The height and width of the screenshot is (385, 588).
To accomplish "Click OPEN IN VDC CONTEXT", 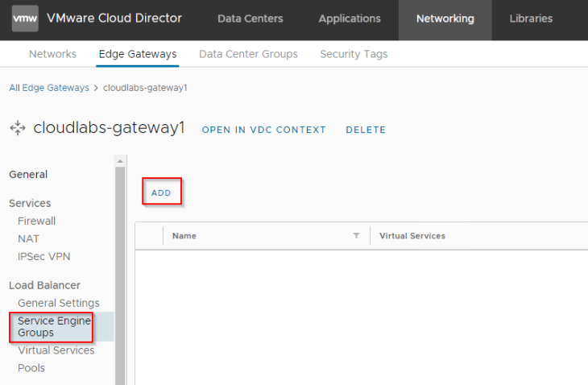I will 263,130.
